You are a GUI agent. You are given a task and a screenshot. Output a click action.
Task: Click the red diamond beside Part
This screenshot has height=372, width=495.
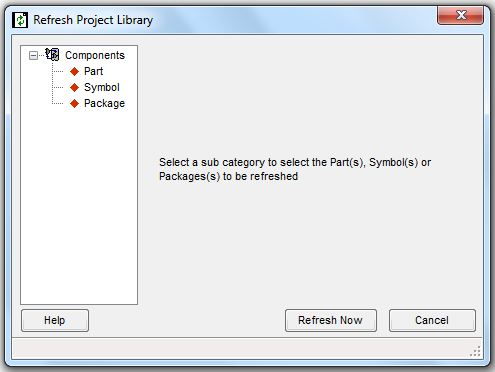[x=75, y=71]
